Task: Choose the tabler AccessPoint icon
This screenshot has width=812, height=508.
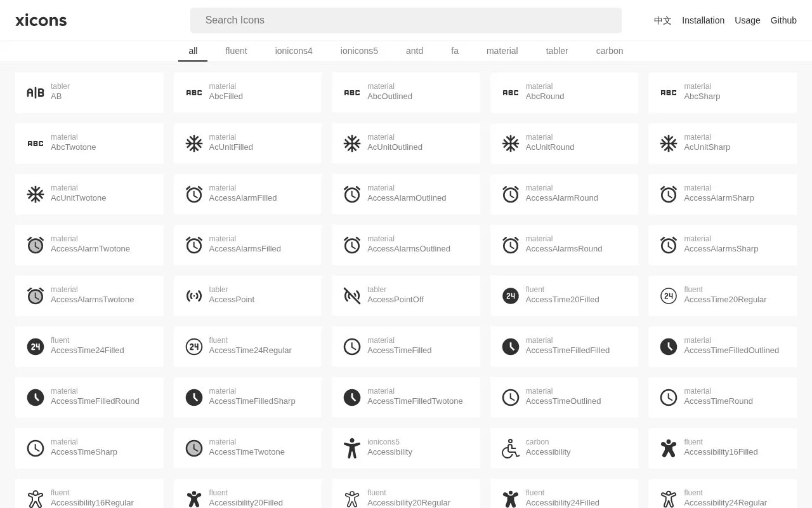Action: (194, 296)
